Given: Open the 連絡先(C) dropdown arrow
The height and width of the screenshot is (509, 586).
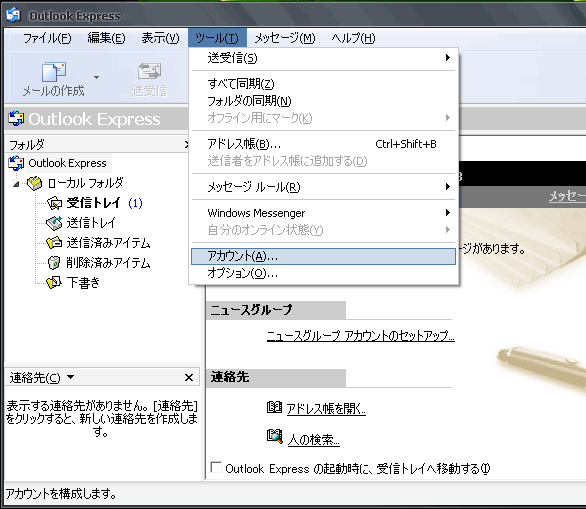Looking at the screenshot, I should [x=71, y=377].
